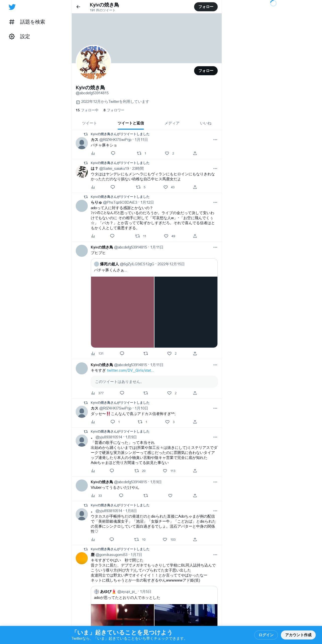The height and width of the screenshot is (644, 322).
Task: Share the バチャ豚キショ tweet by カス
Action: pos(195,153)
